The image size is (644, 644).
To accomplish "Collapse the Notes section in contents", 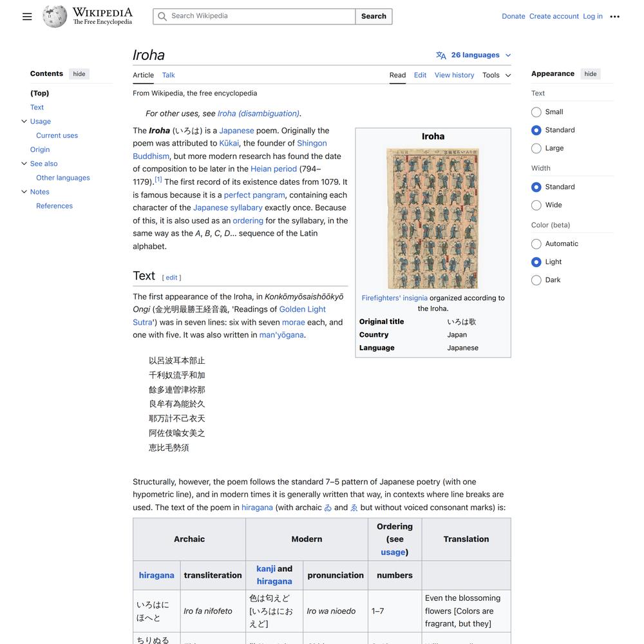I will point(24,191).
